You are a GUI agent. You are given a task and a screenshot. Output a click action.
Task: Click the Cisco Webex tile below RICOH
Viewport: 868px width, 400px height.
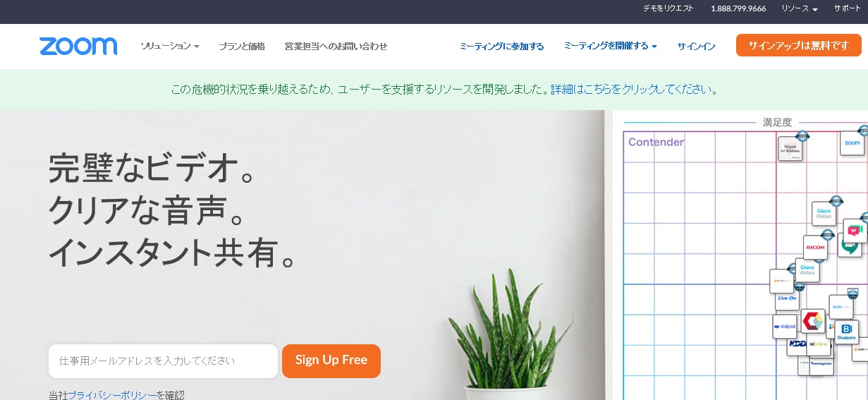pyautogui.click(x=807, y=270)
